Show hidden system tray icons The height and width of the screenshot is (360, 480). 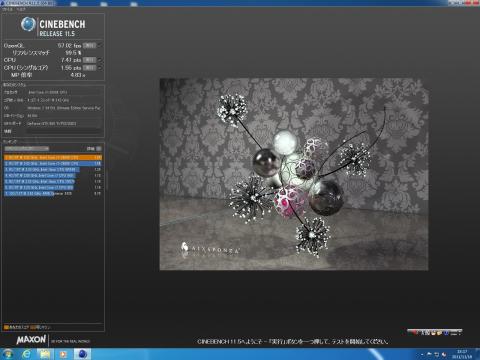(422, 354)
